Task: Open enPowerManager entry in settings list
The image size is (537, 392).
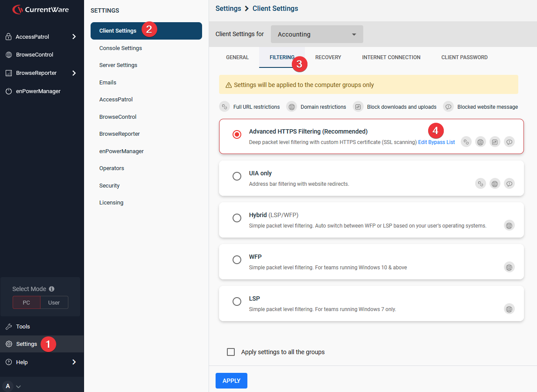Action: [122, 151]
